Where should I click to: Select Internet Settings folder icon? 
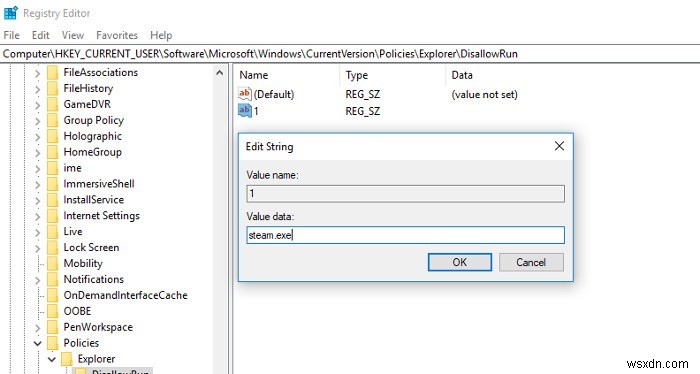53,216
